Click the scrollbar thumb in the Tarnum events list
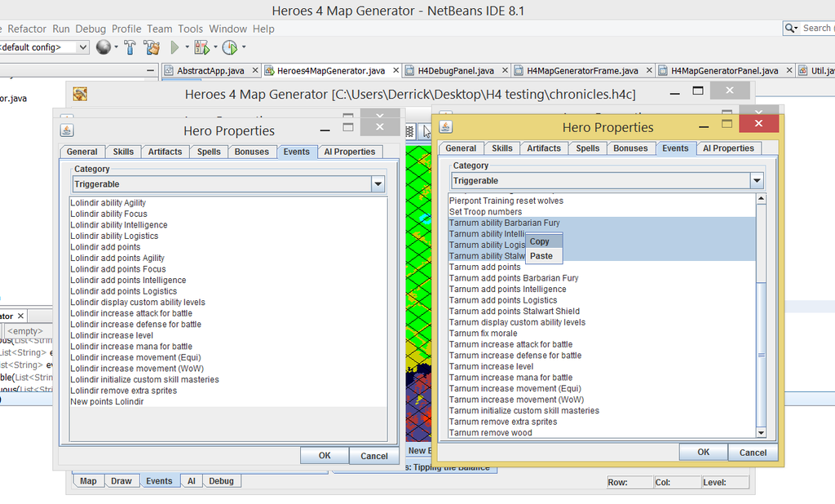Image resolution: width=835 pixels, height=504 pixels. (x=761, y=355)
